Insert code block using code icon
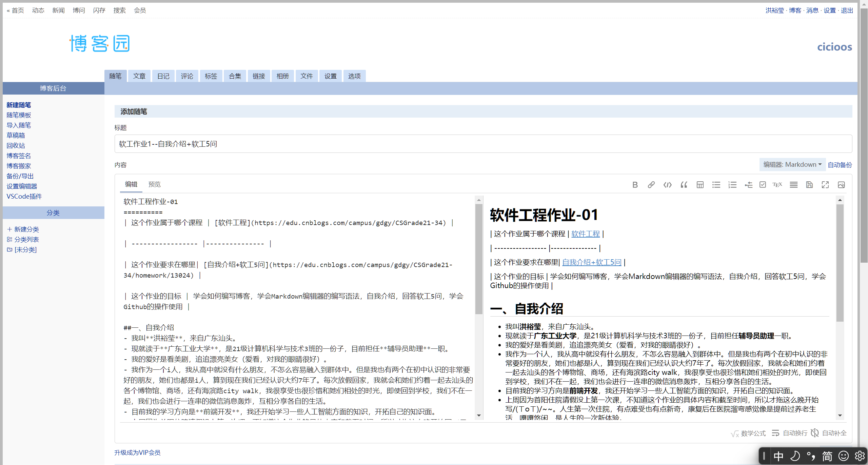 click(667, 185)
